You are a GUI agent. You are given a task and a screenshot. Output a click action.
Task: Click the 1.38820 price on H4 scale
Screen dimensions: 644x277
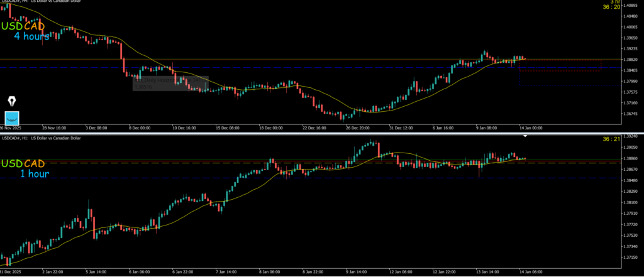pyautogui.click(x=630, y=60)
